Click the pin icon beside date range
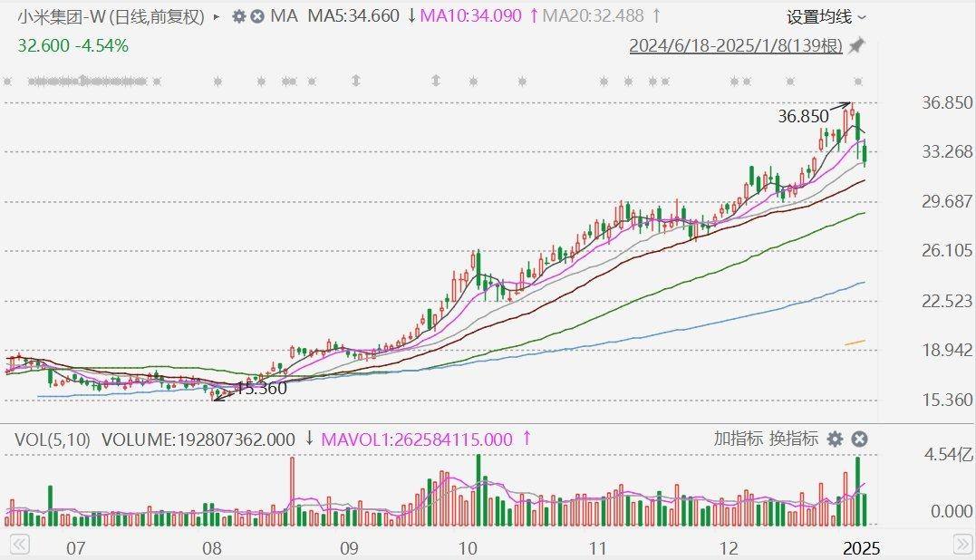The height and width of the screenshot is (560, 976). point(856,46)
